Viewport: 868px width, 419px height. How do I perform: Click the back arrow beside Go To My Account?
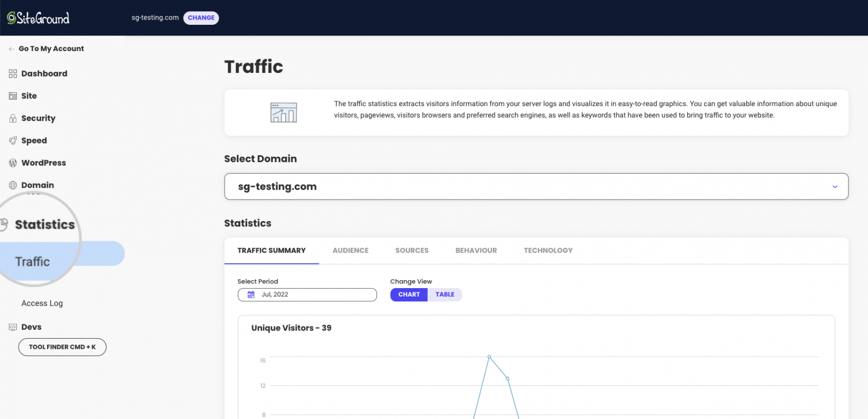pos(11,49)
